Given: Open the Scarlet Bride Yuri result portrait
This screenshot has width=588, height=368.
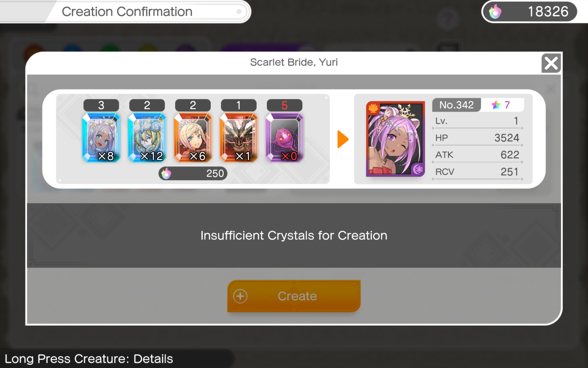Looking at the screenshot, I should (x=395, y=139).
